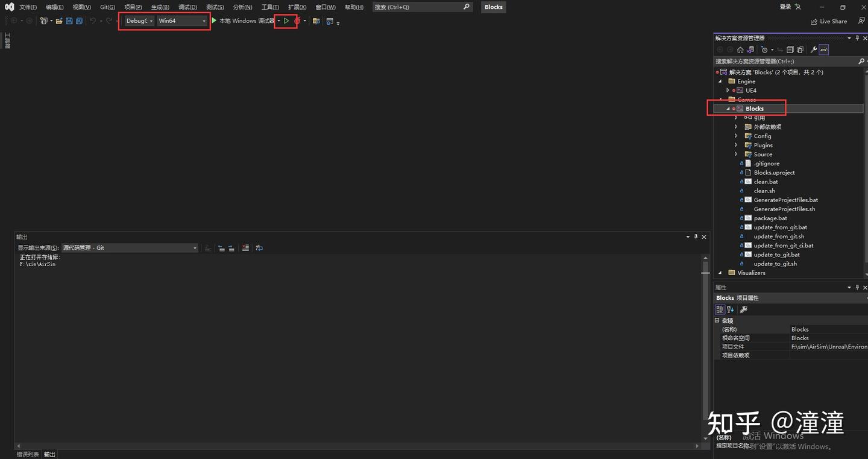868x459 pixels.
Task: Click the Open File folder icon
Action: (x=59, y=21)
